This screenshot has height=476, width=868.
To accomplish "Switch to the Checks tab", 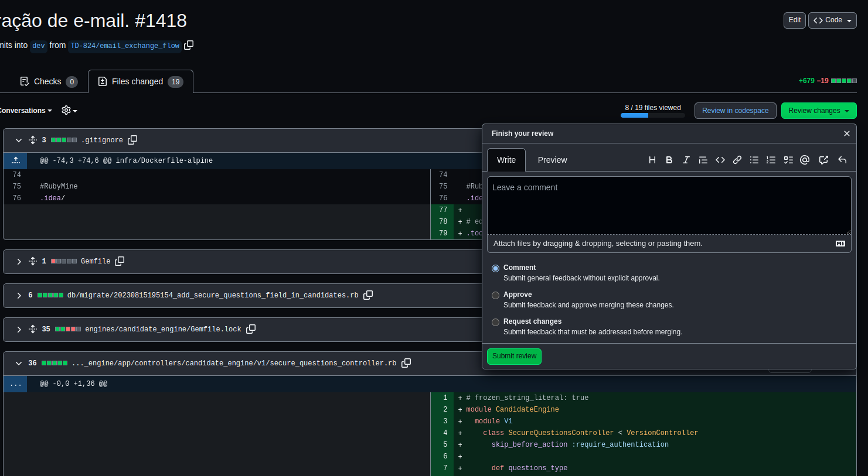I will click(49, 81).
